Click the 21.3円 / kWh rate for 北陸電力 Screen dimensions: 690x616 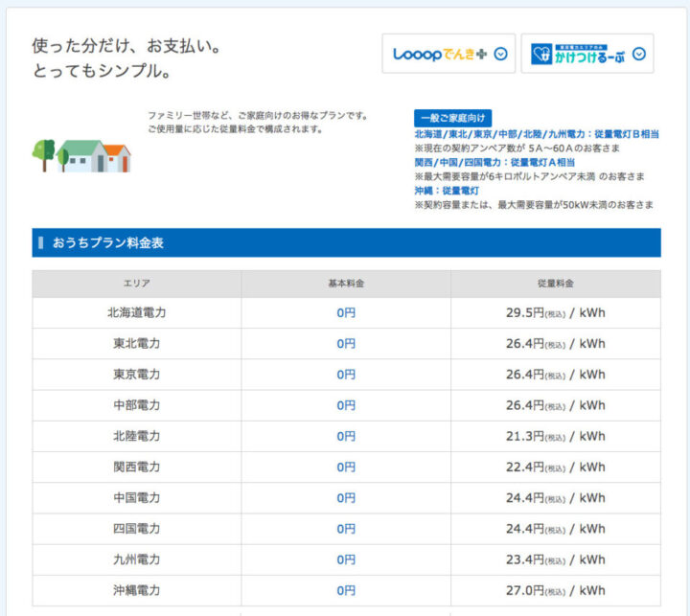[556, 436]
